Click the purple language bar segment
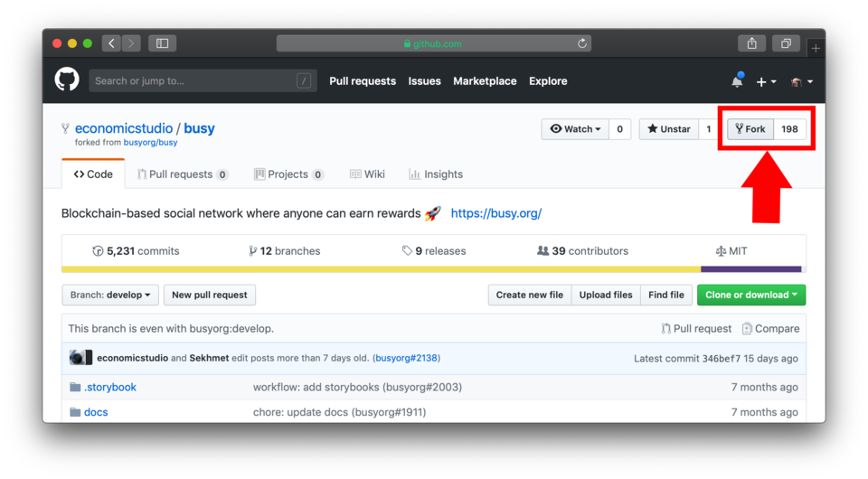Screen dimensions: 868x479 pos(750,268)
